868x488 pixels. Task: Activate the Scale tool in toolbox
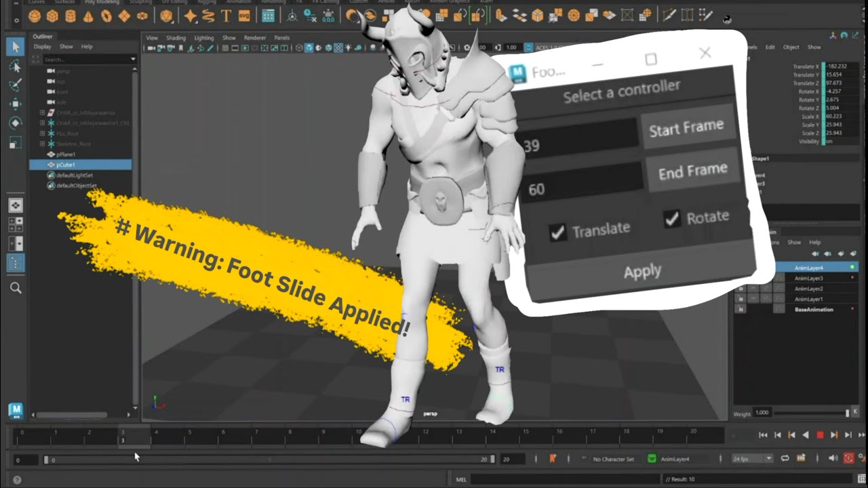[x=15, y=142]
